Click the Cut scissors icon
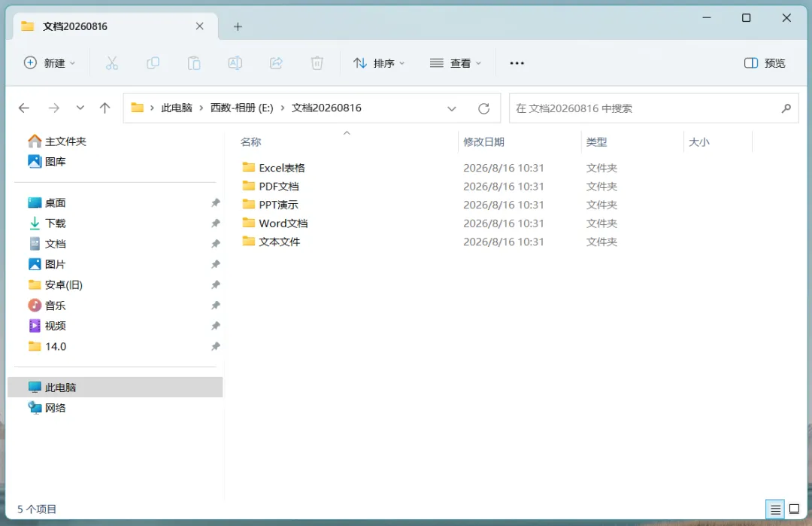 (x=112, y=63)
